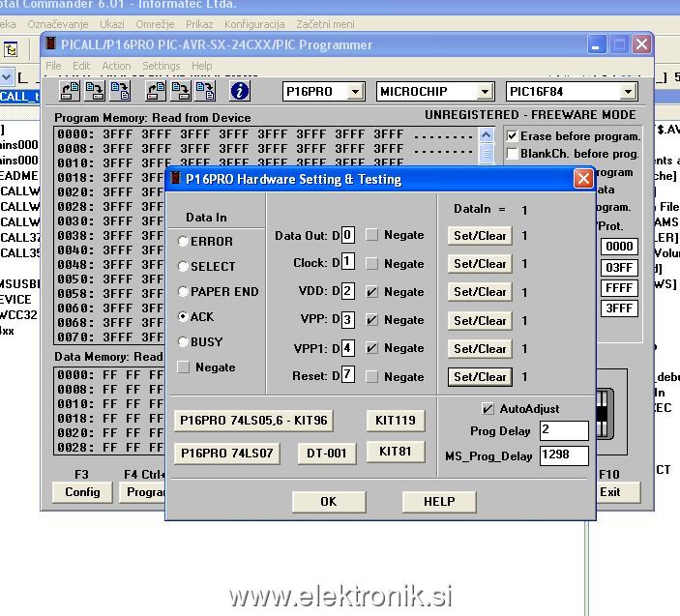Click the chip icon in the PICALL title bar
The image size is (680, 616).
[x=51, y=44]
